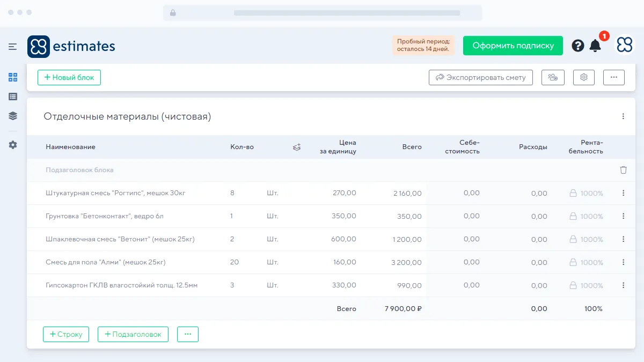Open the user sharing access button

553,77
